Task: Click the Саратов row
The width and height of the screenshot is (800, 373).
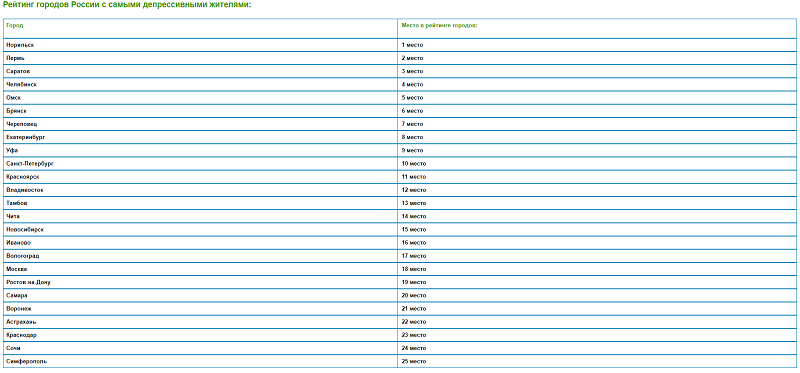Action: pyautogui.click(x=399, y=71)
